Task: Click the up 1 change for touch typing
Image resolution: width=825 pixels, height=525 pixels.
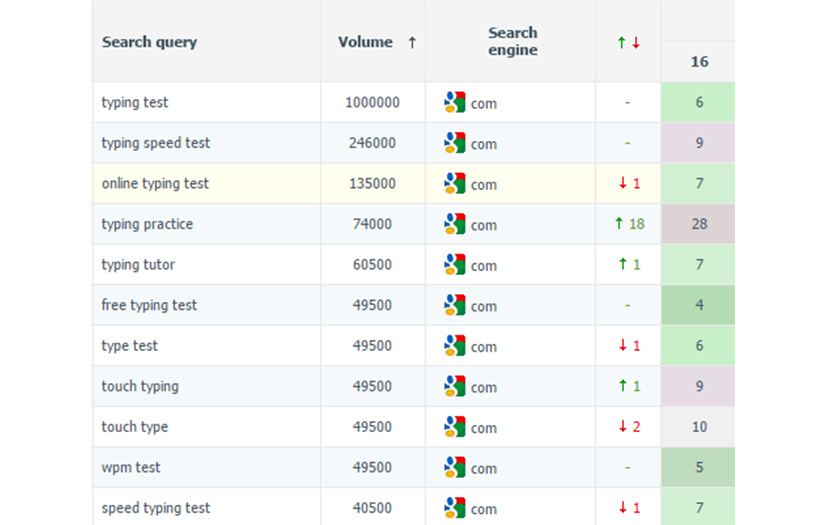Action: 629,386
